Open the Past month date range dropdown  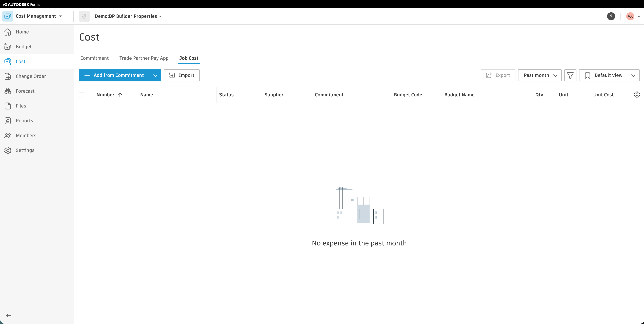[540, 75]
